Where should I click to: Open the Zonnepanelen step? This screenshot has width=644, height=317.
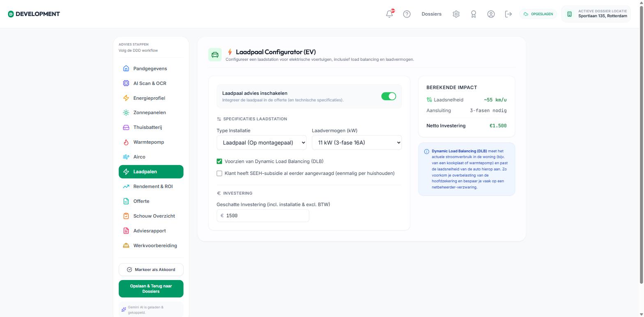click(151, 113)
